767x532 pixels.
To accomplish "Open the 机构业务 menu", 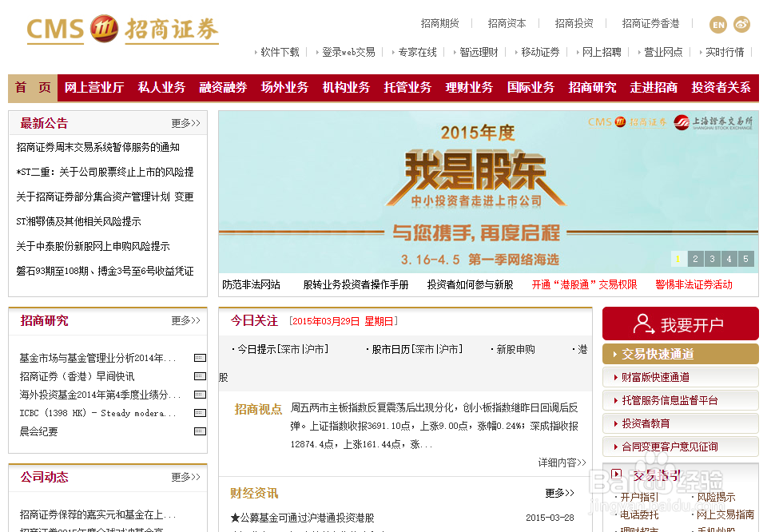I will [346, 88].
